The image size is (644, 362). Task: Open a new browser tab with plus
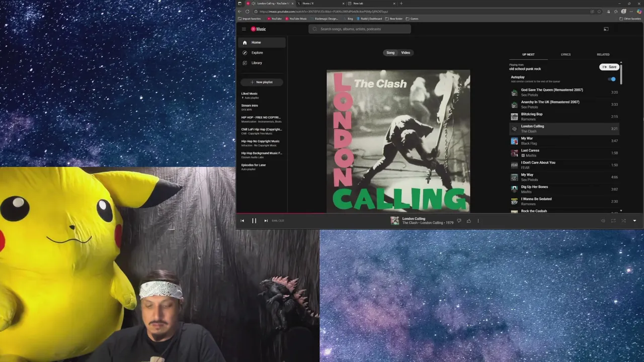point(401,4)
